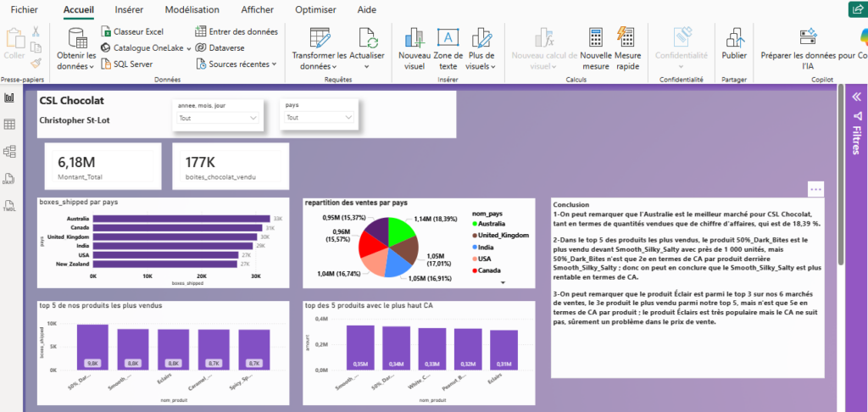Image resolution: width=868 pixels, height=412 pixels.
Task: Click the CSL Chocolat title text
Action: point(72,101)
